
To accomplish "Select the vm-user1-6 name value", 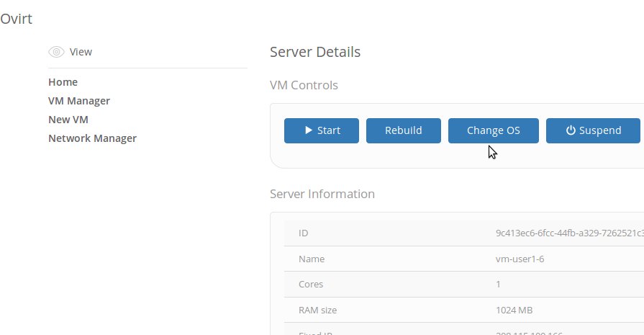I will point(520,259).
